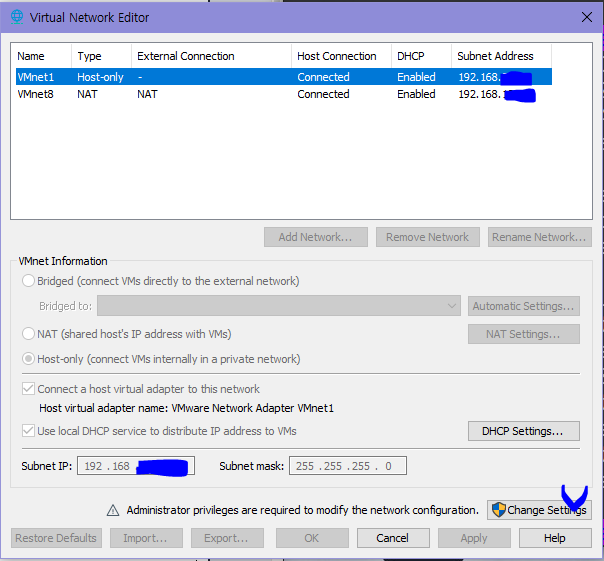Select the NAT shared host IP radio button

pyautogui.click(x=28, y=334)
